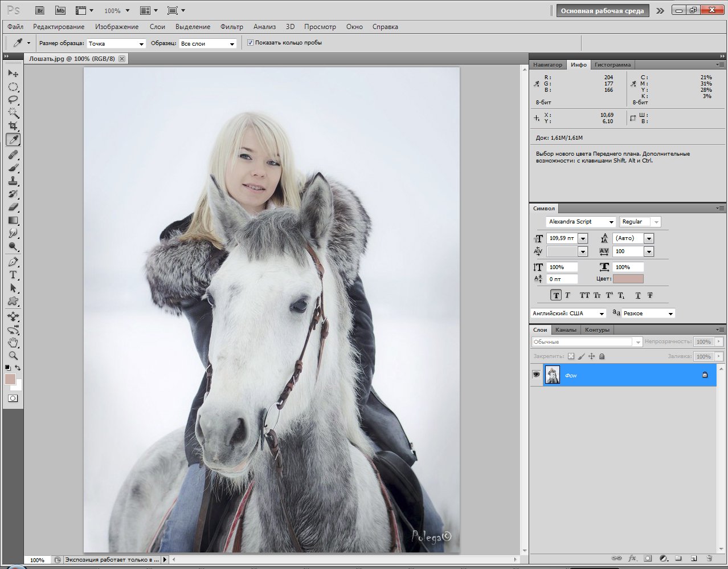Click the font size input field
The height and width of the screenshot is (569, 728).
coord(562,238)
